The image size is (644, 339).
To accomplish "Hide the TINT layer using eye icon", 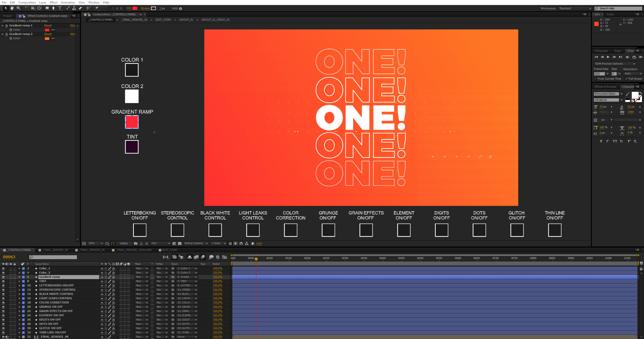I will tap(3, 281).
